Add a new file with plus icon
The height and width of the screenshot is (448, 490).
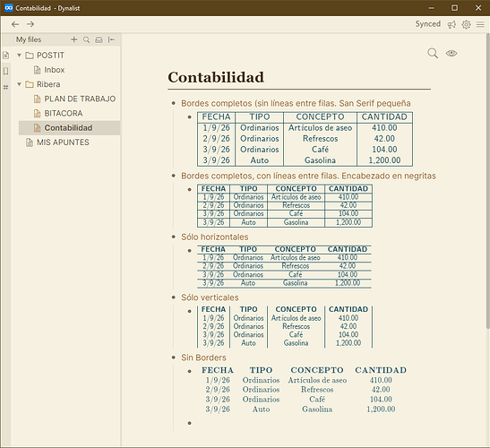pos(73,39)
